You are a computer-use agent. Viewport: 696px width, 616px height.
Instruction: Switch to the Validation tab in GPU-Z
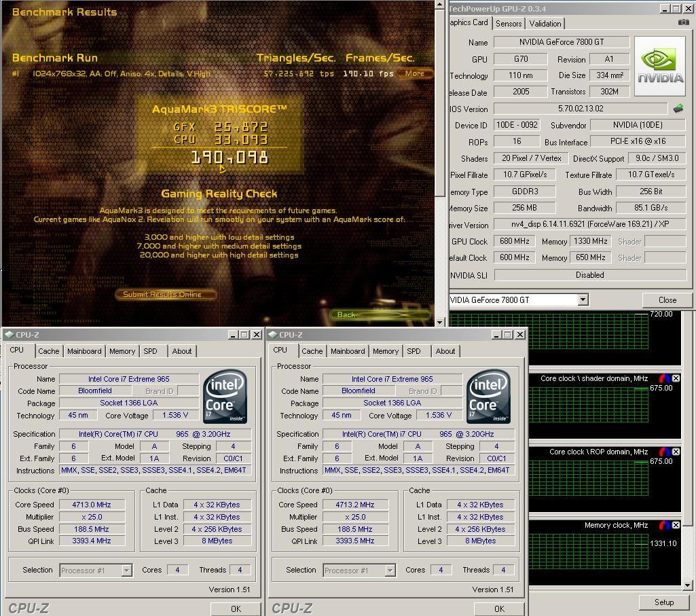[x=545, y=24]
